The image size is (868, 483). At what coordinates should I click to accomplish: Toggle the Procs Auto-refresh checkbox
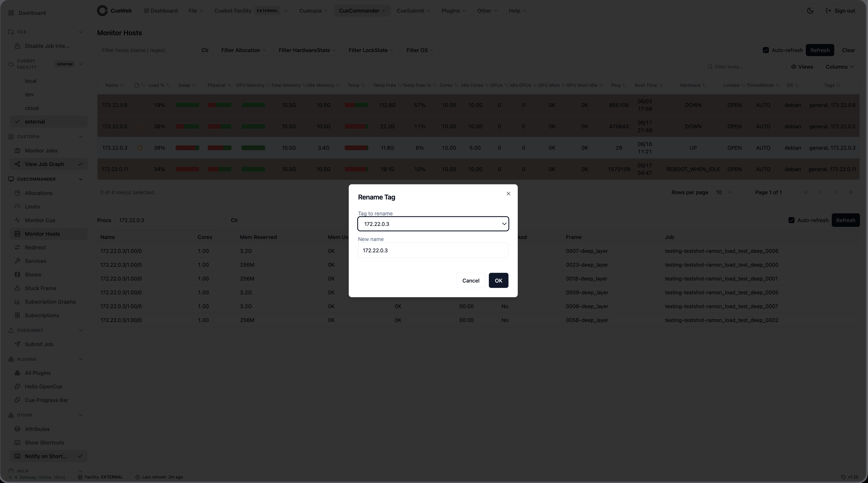point(792,220)
